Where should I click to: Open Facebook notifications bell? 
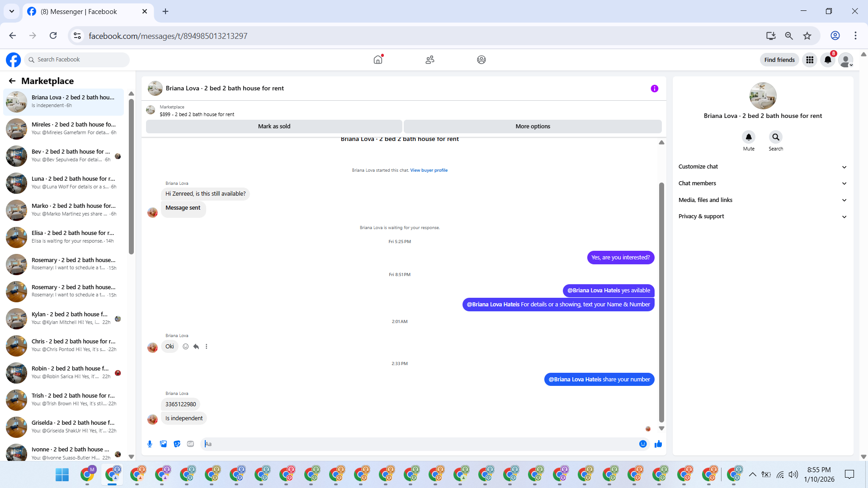point(827,60)
